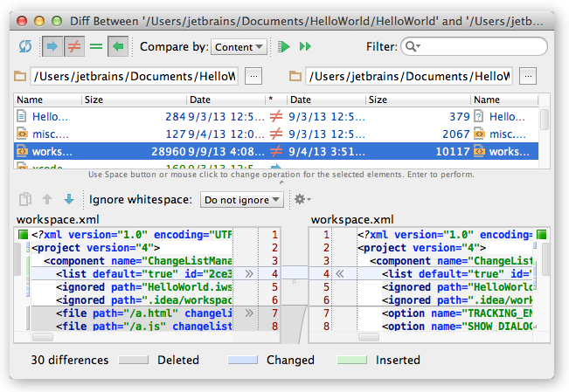Apply change right at line 7 (») arrow
The image size is (569, 392).
click(249, 313)
